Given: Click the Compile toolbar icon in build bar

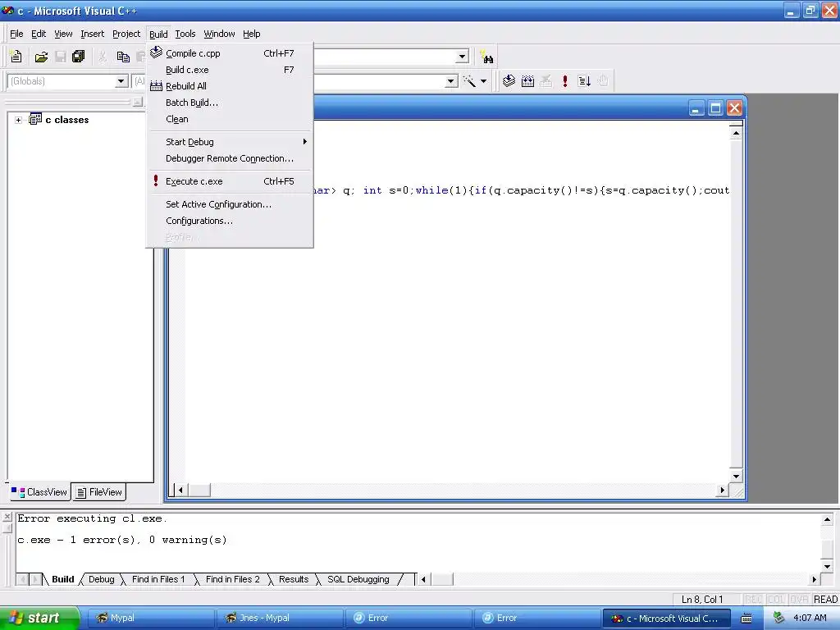Looking at the screenshot, I should [509, 81].
